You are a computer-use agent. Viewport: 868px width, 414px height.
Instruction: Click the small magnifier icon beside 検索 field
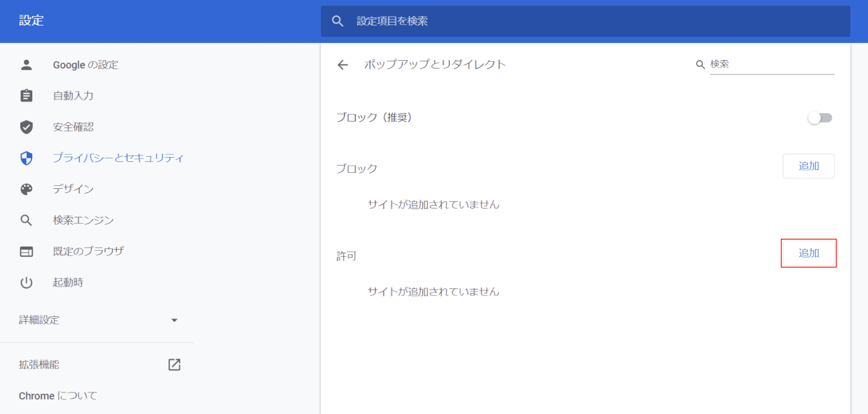pyautogui.click(x=700, y=64)
